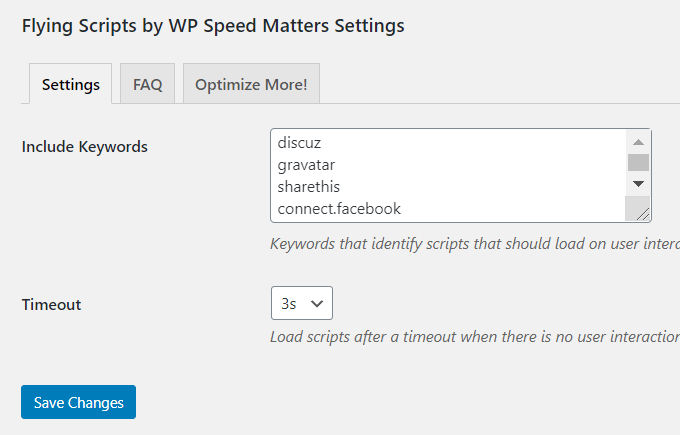Place cursor on 'connect.facebook' line
The width and height of the screenshot is (680, 435).
(x=339, y=209)
